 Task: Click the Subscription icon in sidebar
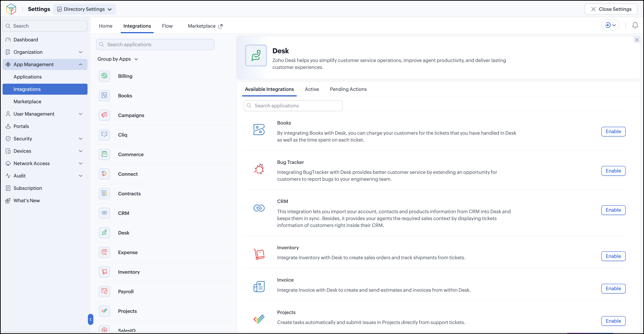click(x=8, y=188)
